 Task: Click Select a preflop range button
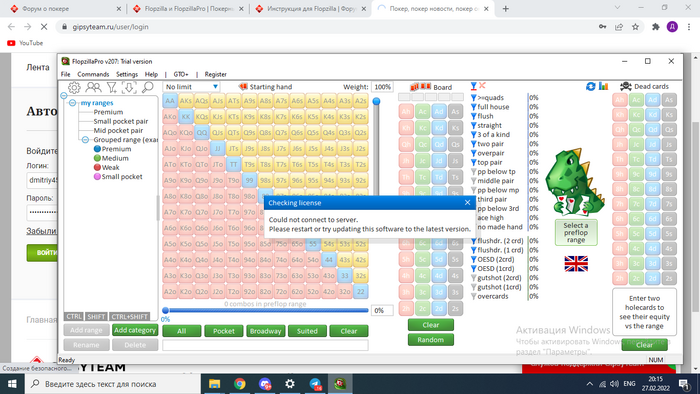pos(576,232)
